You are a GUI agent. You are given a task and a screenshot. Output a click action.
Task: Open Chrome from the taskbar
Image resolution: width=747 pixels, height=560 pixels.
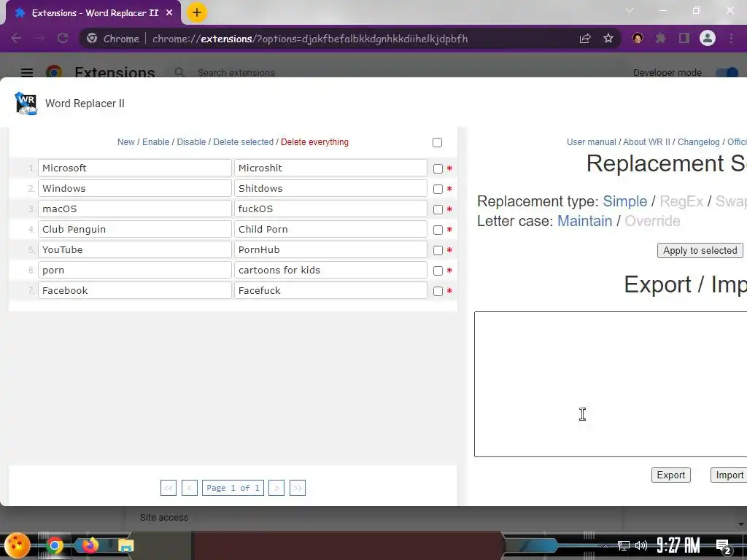pos(55,545)
